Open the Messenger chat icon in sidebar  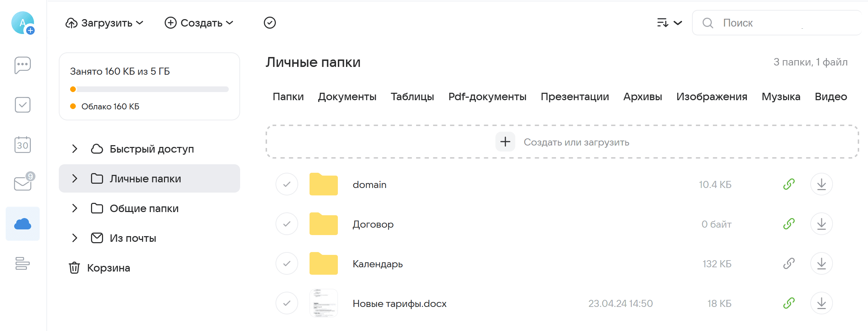(23, 65)
